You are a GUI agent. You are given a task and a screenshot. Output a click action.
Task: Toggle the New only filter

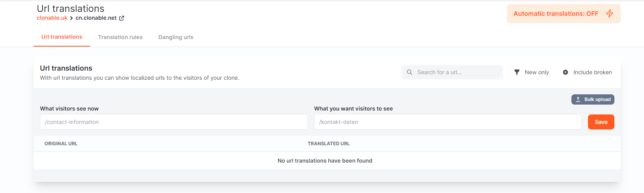pyautogui.click(x=532, y=72)
